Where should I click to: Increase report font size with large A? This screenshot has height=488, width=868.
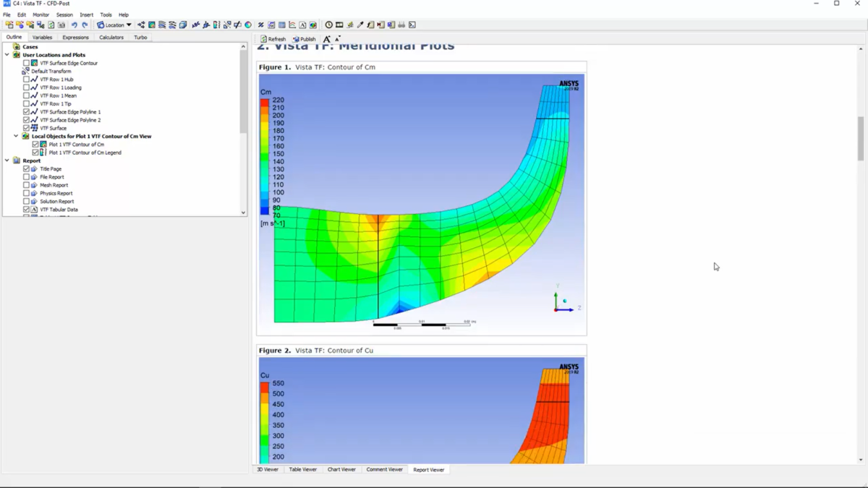pos(327,39)
